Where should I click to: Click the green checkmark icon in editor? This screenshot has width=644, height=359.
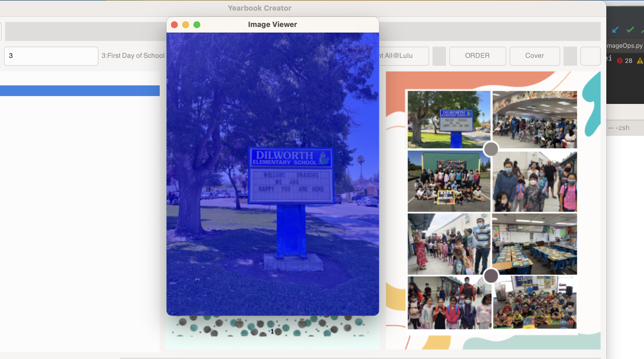point(630,29)
